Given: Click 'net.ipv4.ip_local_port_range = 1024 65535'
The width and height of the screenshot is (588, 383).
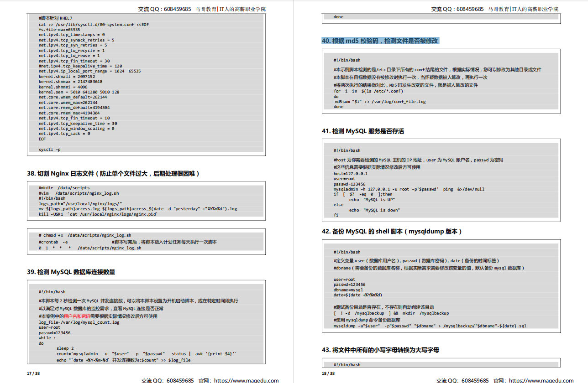Looking at the screenshot, I should 90,71.
